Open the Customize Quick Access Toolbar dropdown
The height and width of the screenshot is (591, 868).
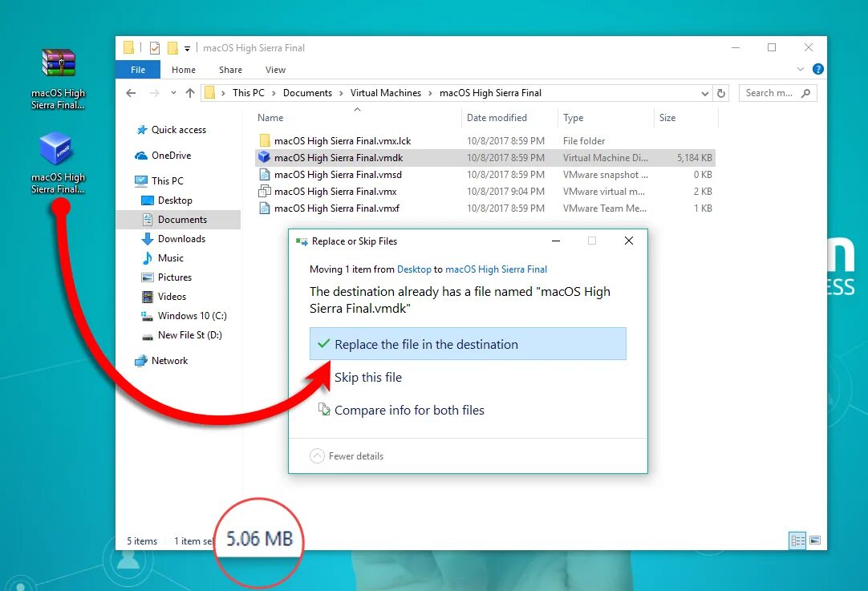tap(187, 49)
